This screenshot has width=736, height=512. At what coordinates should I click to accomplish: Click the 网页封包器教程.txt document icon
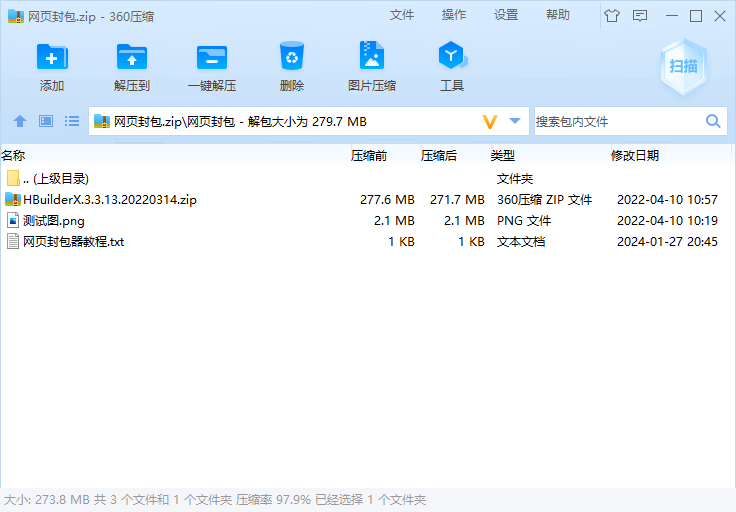click(13, 242)
